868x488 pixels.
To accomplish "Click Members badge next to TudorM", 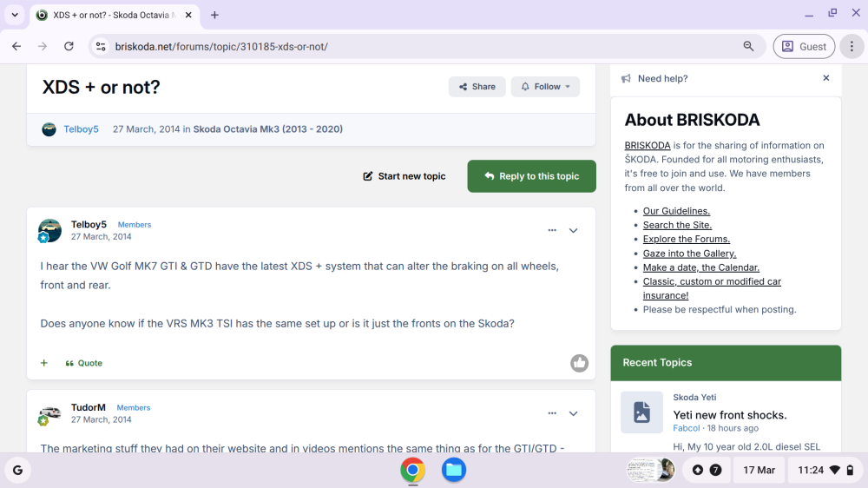I will tap(134, 407).
